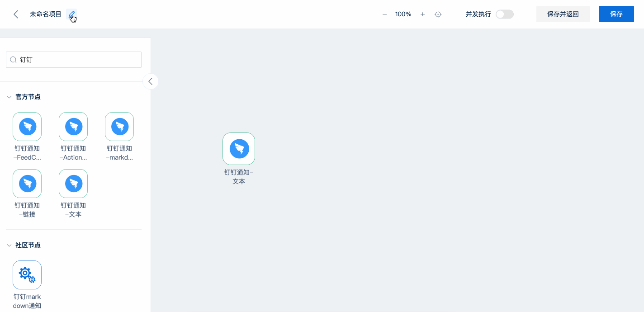This screenshot has height=312, width=644.
Task: Click the search magnifier icon
Action: 13,60
